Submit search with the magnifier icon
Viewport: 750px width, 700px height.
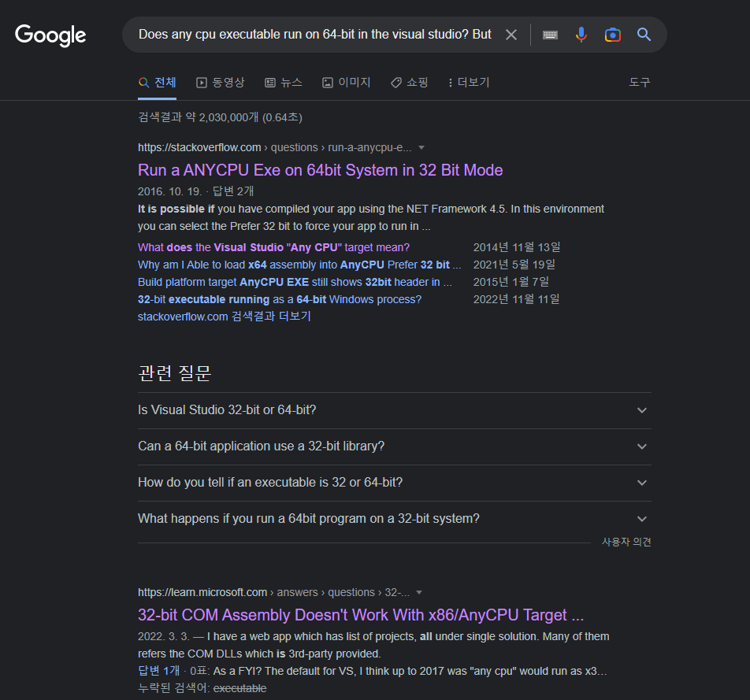point(644,35)
